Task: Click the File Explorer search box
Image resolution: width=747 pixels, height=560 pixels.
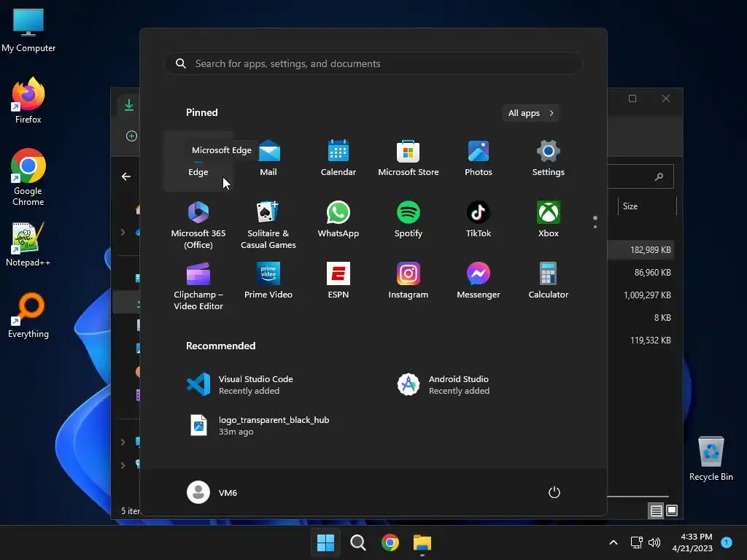Action: [640, 176]
